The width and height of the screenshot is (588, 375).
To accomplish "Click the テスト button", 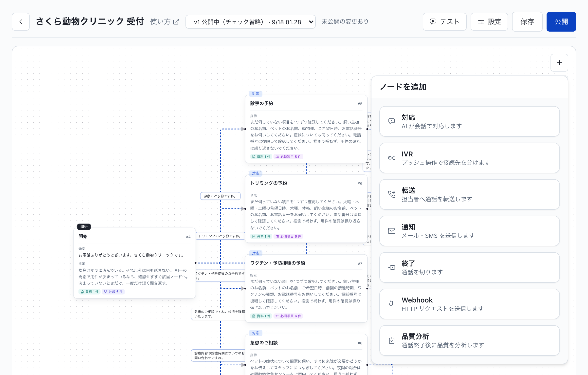I will click(x=444, y=22).
